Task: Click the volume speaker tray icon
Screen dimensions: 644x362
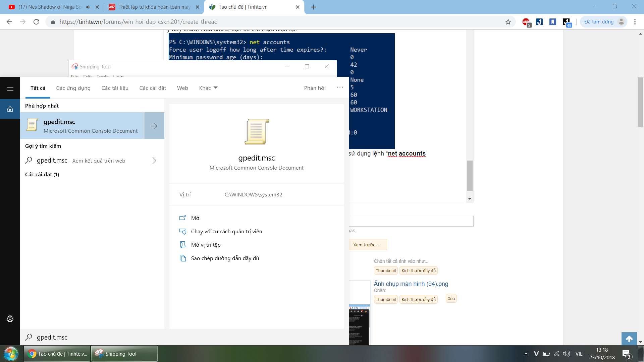Action: [x=567, y=354]
